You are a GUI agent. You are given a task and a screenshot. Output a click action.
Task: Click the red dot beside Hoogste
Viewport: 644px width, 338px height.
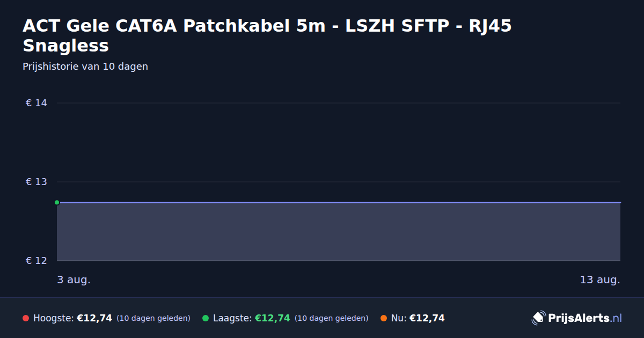click(26, 318)
